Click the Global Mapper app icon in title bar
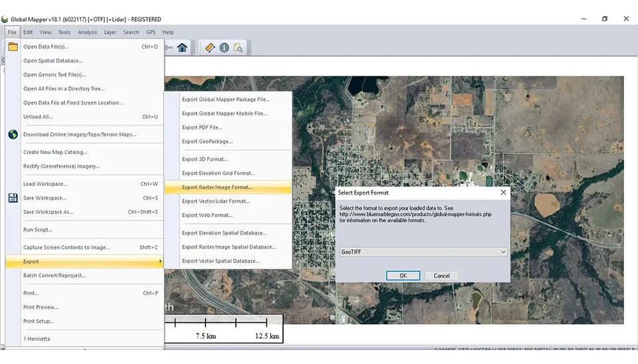638x364 pixels. tap(5, 19)
